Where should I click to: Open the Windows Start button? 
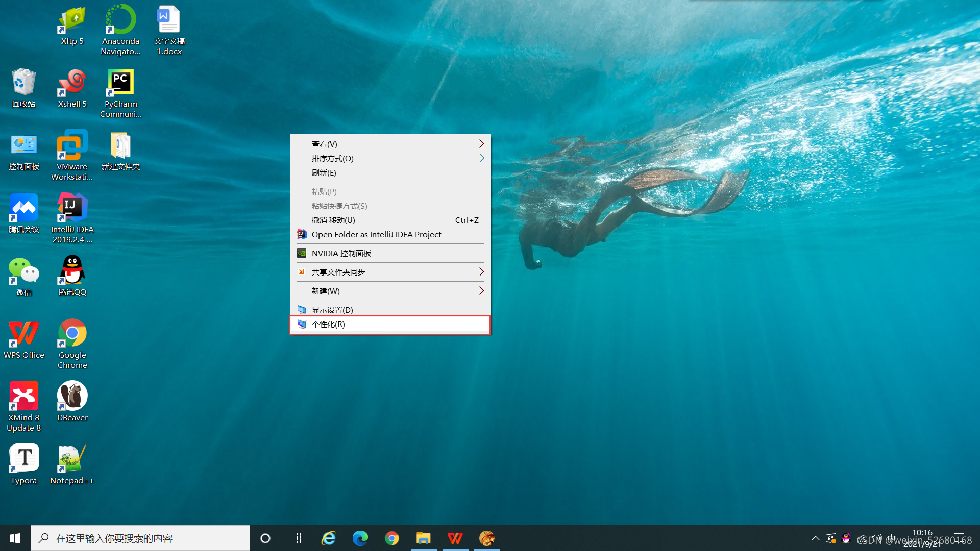click(15, 538)
